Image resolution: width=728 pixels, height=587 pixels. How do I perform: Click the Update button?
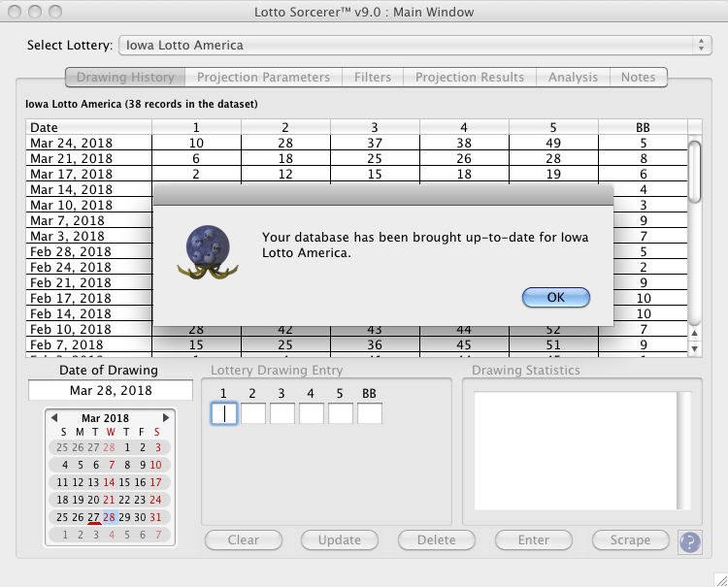pos(340,540)
